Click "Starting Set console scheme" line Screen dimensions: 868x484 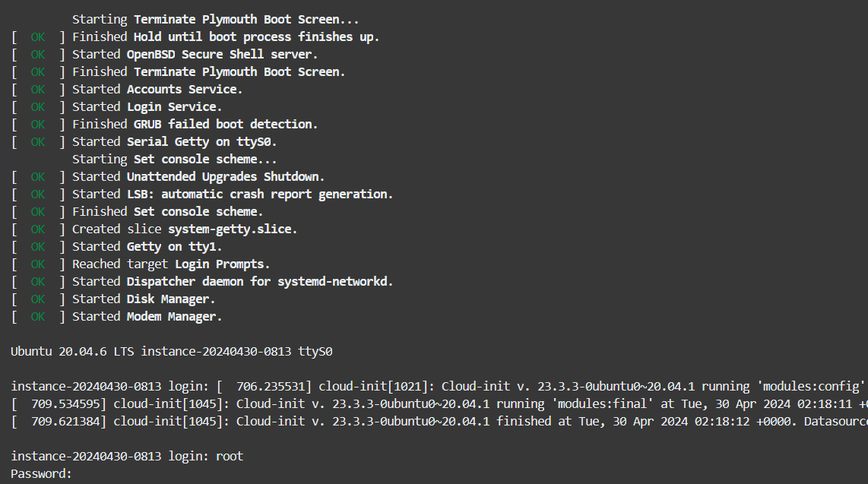174,159
